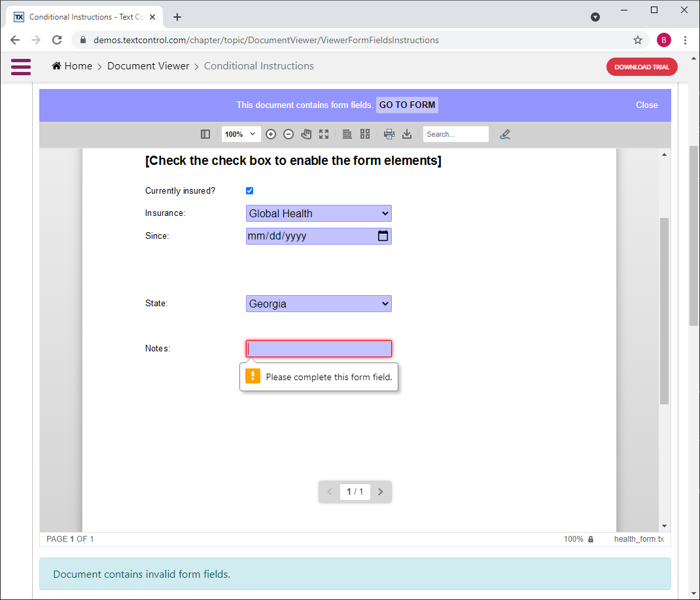The height and width of the screenshot is (600, 700).
Task: Open the State dropdown showing Georgia
Action: click(x=319, y=304)
